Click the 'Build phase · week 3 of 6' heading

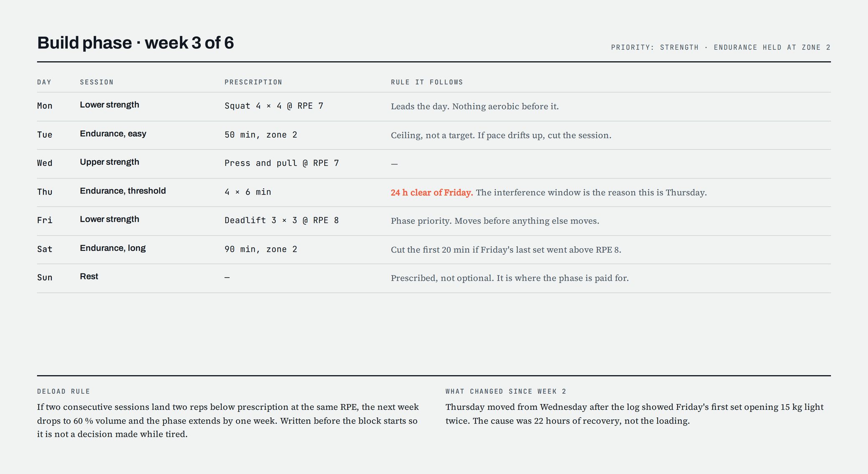136,43
